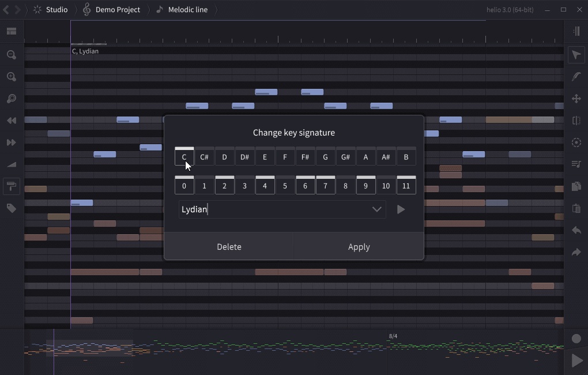Select root key A
This screenshot has height=375, width=588.
(365, 156)
